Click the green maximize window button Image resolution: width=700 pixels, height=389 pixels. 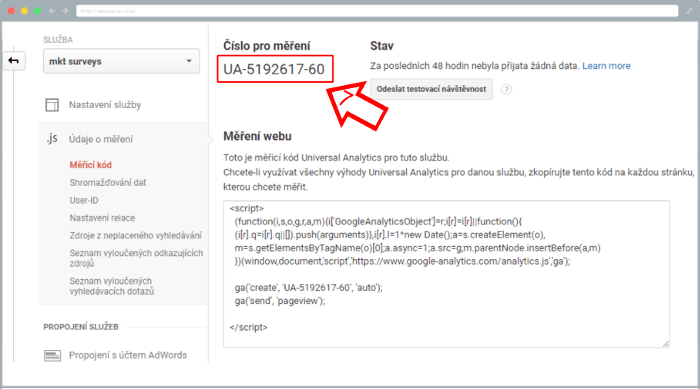[x=38, y=11]
